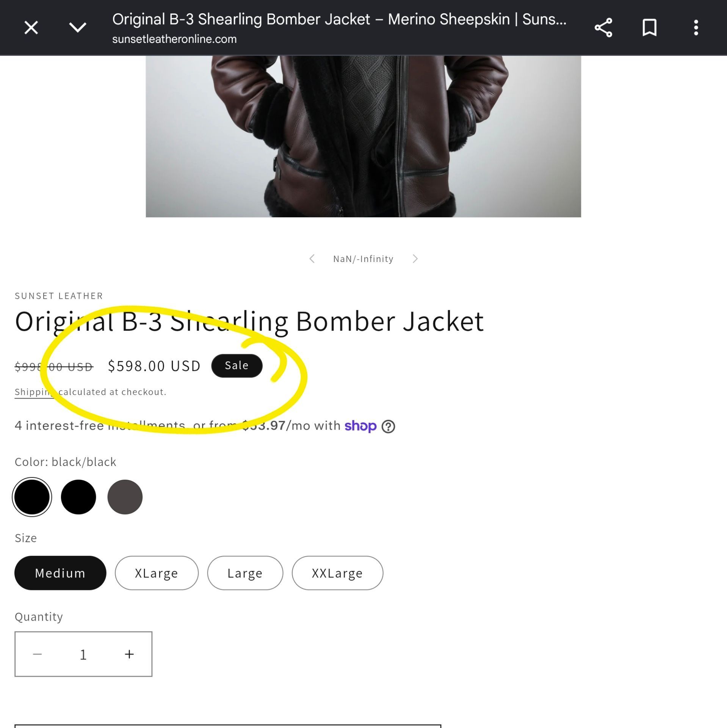The image size is (727, 728).
Task: Choose XXLarge size option
Action: tap(337, 573)
